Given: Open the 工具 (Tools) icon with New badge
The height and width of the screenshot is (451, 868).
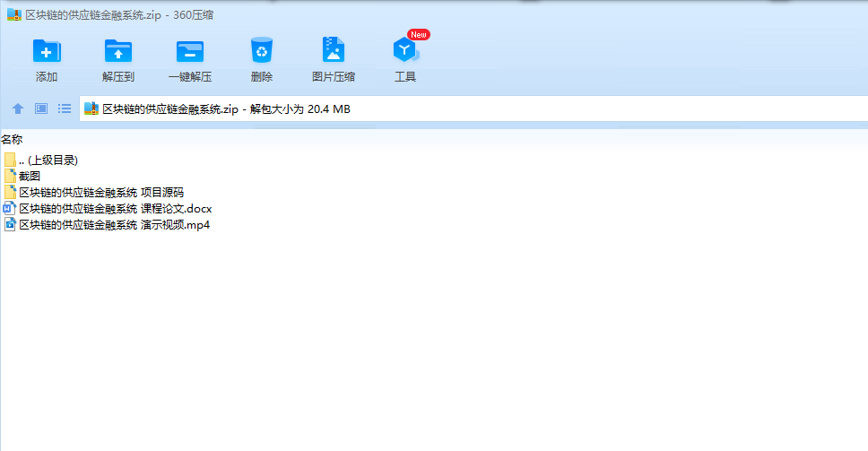Looking at the screenshot, I should pyautogui.click(x=406, y=50).
